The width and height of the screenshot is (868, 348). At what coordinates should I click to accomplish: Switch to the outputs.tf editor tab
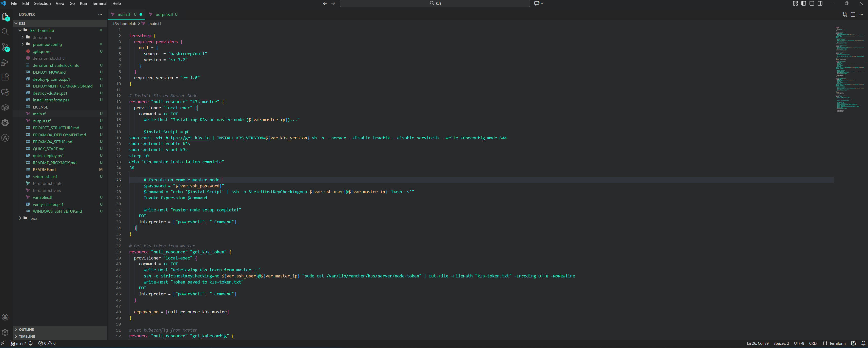pos(165,14)
